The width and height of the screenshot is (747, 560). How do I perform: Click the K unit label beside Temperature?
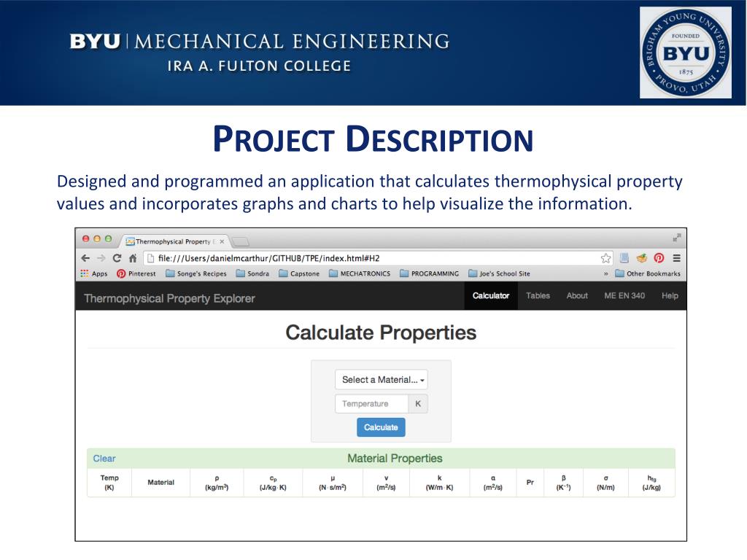pos(418,404)
